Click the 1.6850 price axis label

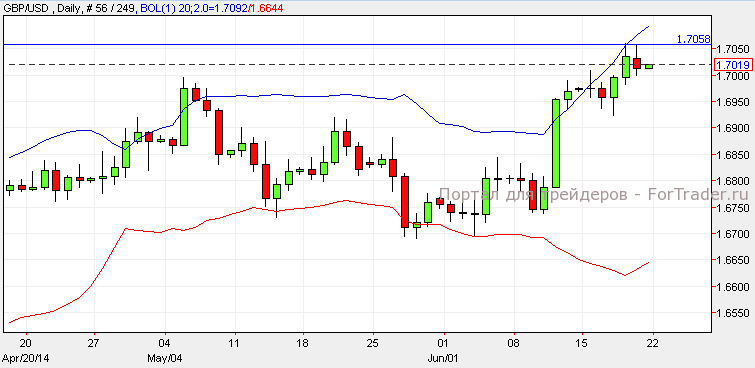click(x=733, y=155)
